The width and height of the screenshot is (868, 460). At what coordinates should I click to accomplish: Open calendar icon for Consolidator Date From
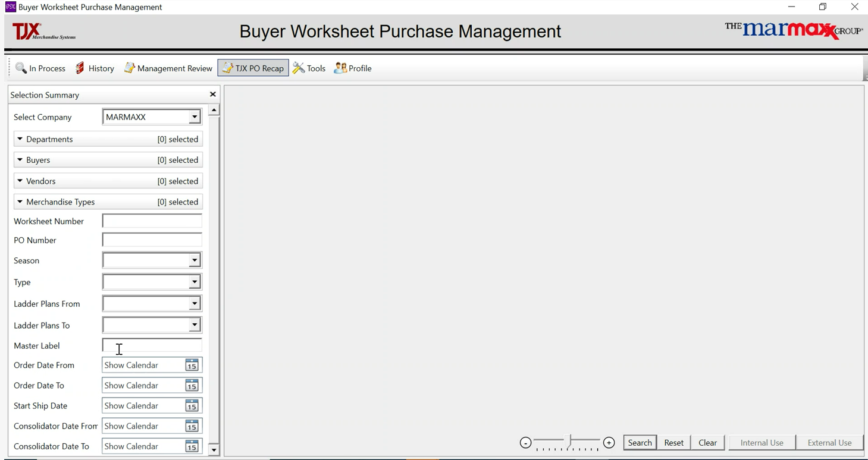[x=192, y=426]
